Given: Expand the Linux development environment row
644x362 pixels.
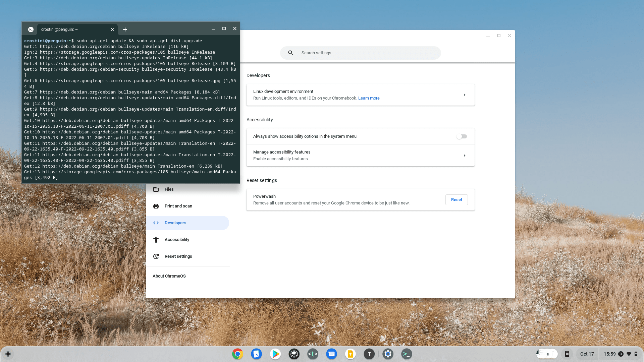Looking at the screenshot, I should coord(360,95).
